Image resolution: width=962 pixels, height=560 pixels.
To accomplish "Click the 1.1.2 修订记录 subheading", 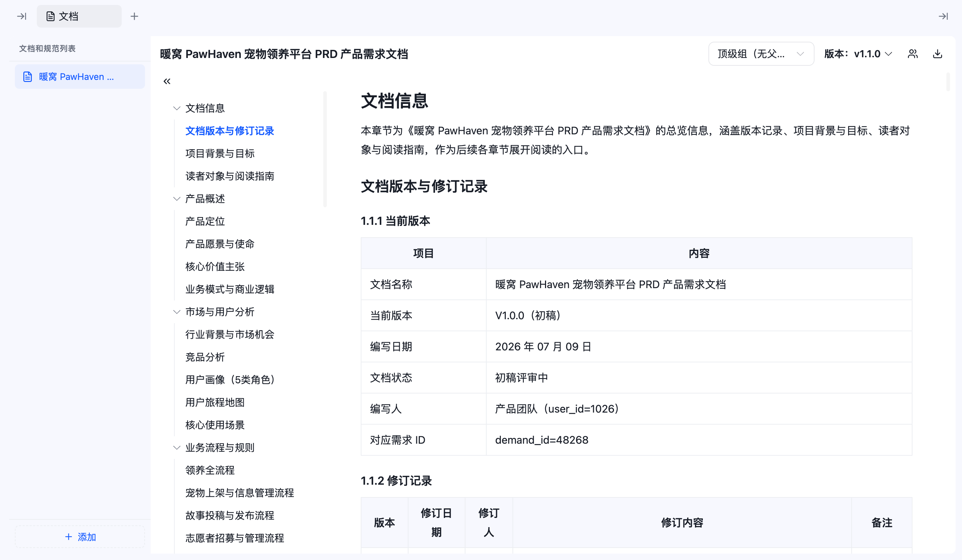I will (x=396, y=481).
